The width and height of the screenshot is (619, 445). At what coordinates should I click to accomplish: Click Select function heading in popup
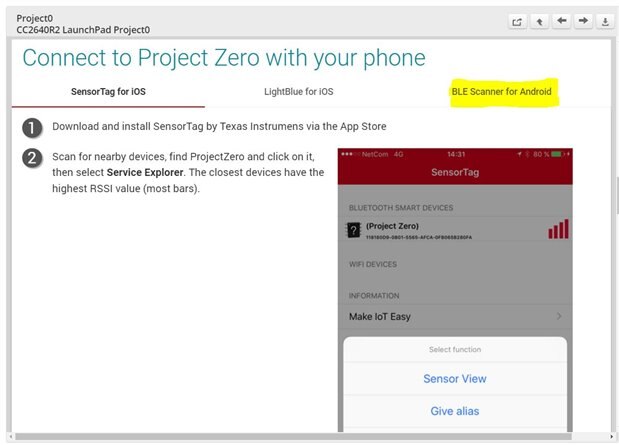(x=455, y=349)
